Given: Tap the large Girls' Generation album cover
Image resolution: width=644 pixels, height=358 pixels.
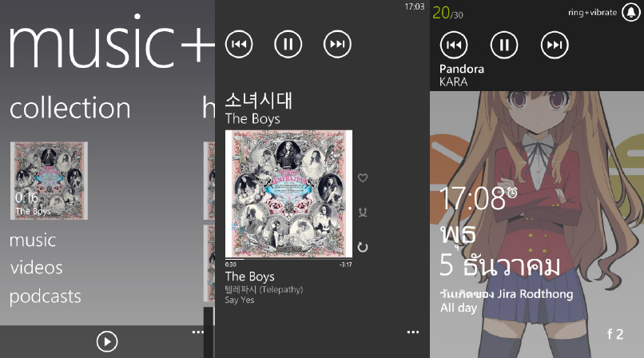Looking at the screenshot, I should pyautogui.click(x=288, y=193).
